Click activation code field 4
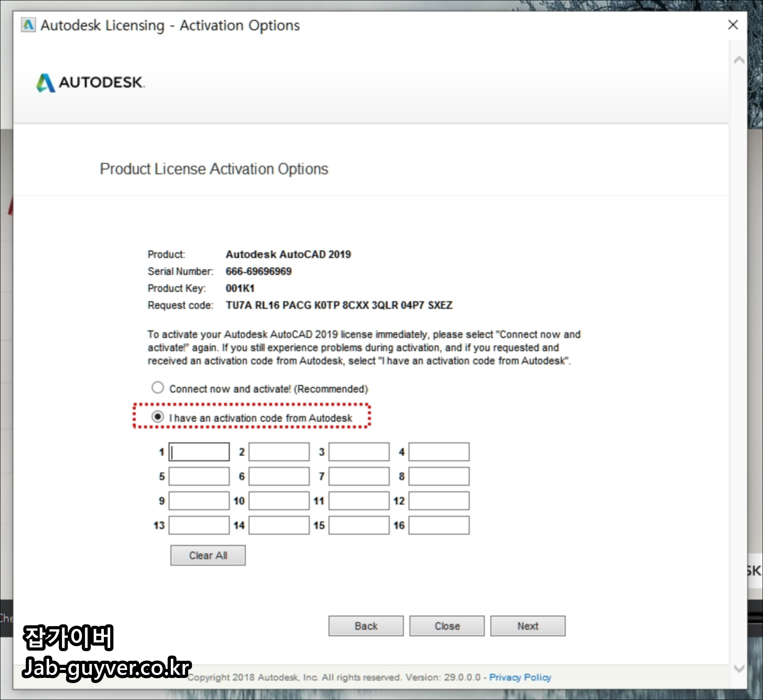 pyautogui.click(x=439, y=452)
